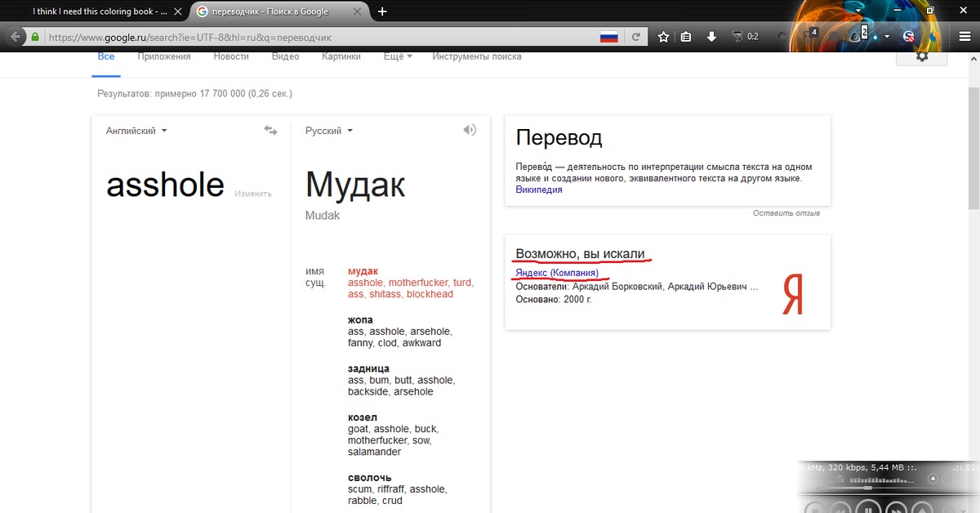Click the browser back arrow button

tap(16, 37)
